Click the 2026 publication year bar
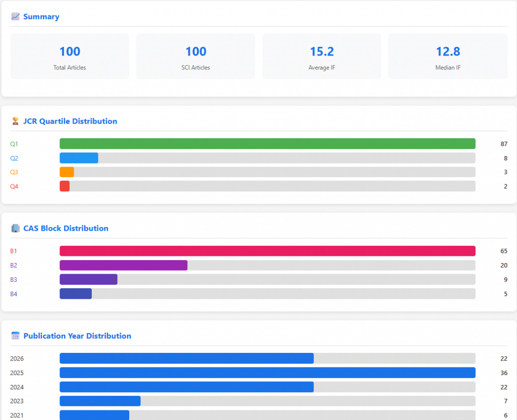The height and width of the screenshot is (420, 517). (187, 358)
